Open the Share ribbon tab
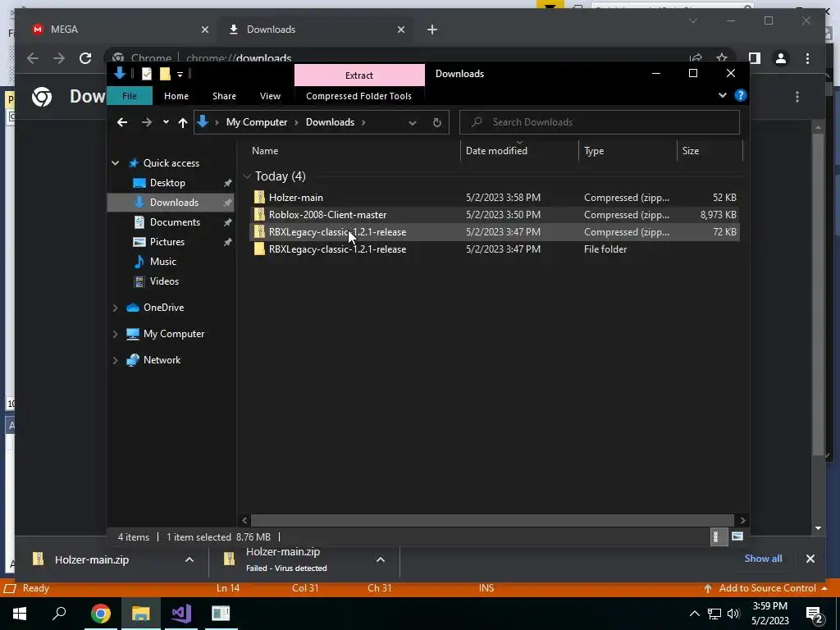Viewport: 840px width, 630px height. point(224,96)
